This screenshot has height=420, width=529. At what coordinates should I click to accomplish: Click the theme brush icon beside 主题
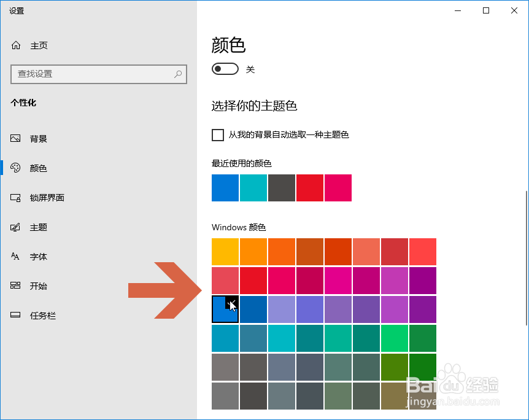pyautogui.click(x=15, y=227)
